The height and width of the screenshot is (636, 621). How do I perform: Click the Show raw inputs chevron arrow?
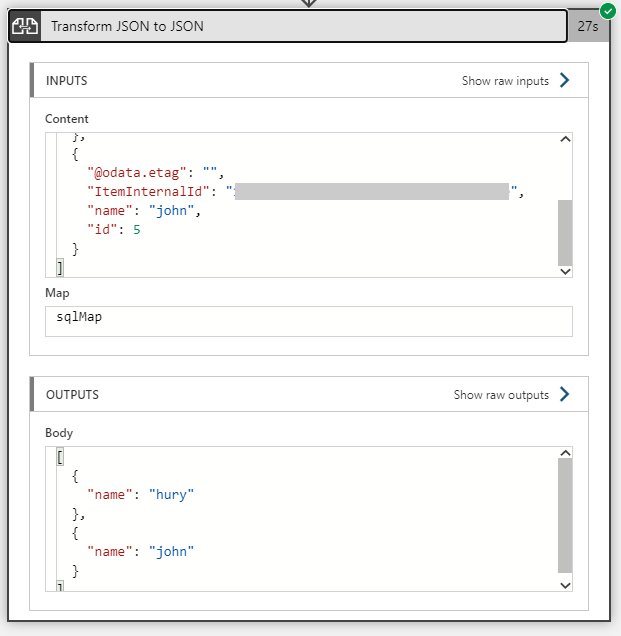pos(565,81)
